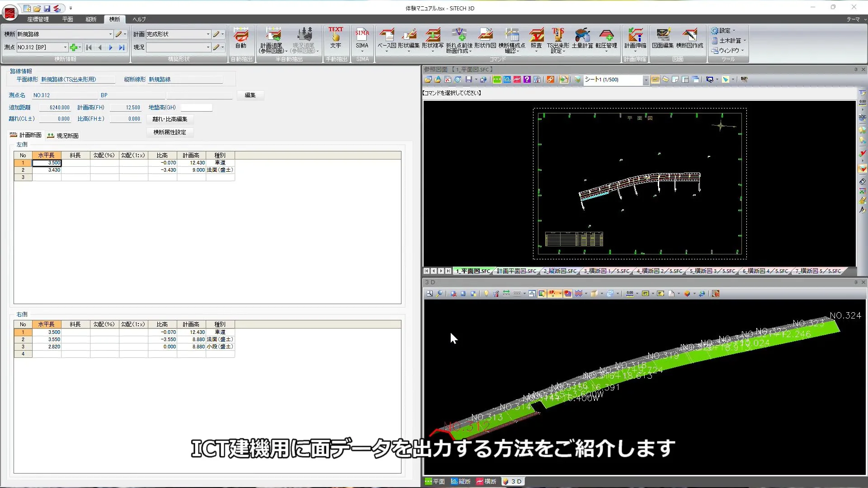Open the 転圧管理 compaction management tool
Viewport: 868px width, 488px height.
pyautogui.click(x=606, y=37)
